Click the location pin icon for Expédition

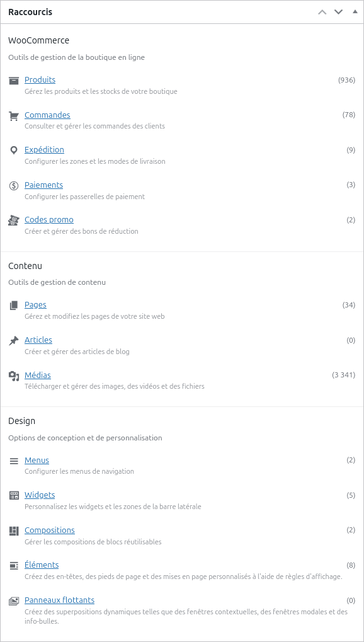coord(13,150)
